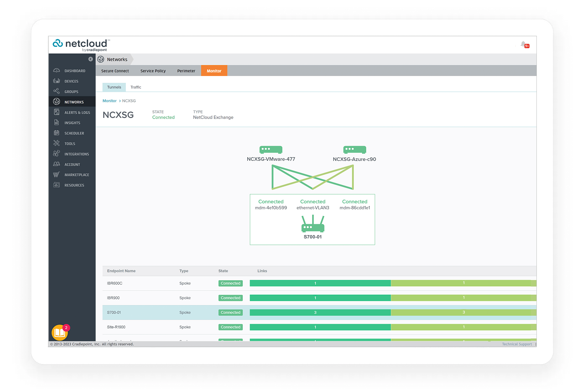The width and height of the screenshot is (588, 389).
Task: Open the Scheduler menu item
Action: (74, 133)
